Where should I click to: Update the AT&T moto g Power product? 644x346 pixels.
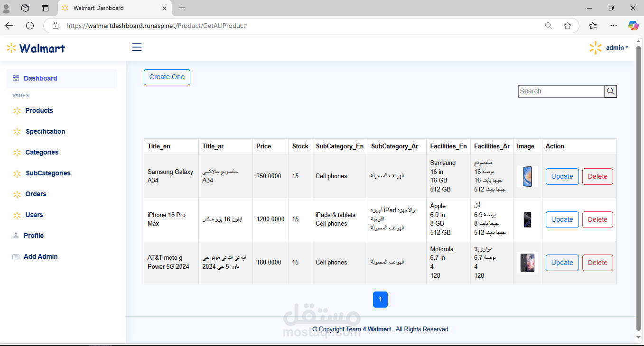click(x=562, y=263)
